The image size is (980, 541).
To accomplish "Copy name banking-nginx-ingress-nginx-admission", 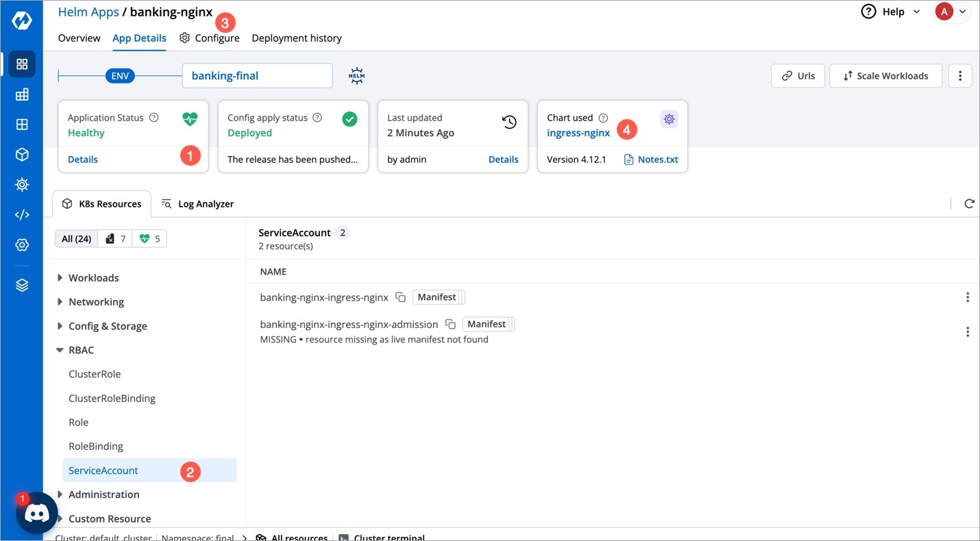I will 450,324.
